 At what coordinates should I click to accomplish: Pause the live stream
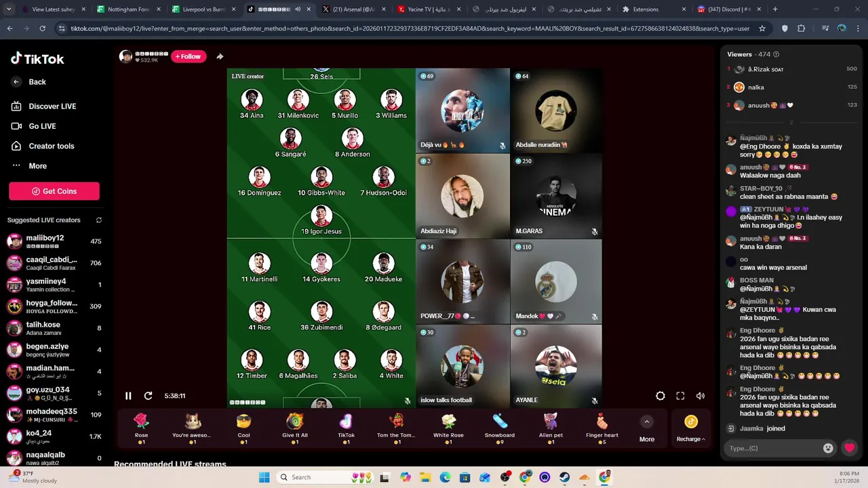(128, 396)
